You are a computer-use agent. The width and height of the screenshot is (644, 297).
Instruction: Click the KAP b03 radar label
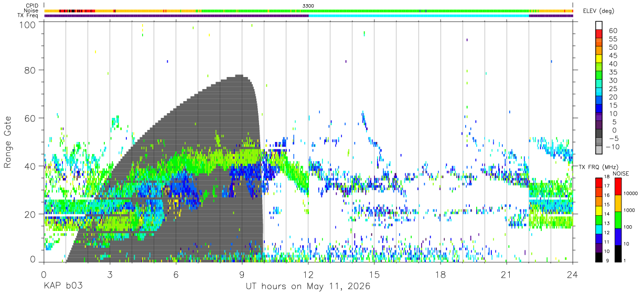pos(63,287)
